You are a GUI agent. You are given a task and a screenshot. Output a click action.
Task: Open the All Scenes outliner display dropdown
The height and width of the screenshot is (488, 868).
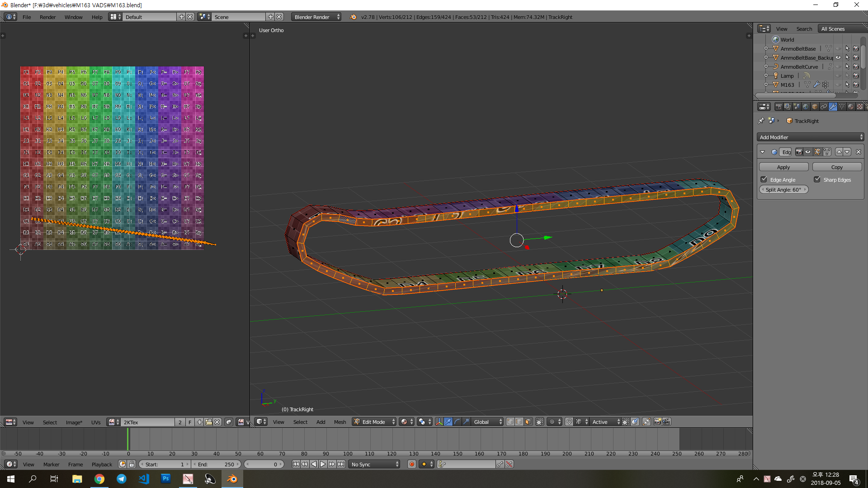[x=842, y=28]
